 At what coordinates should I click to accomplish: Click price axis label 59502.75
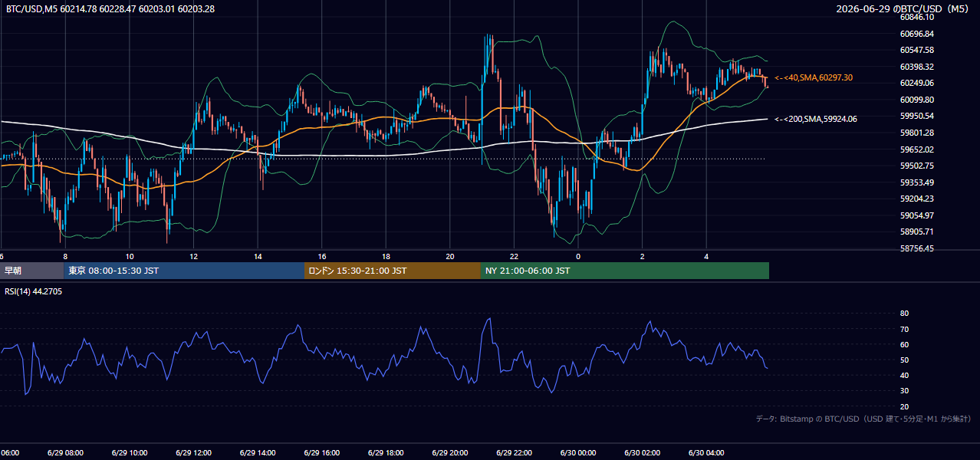917,166
